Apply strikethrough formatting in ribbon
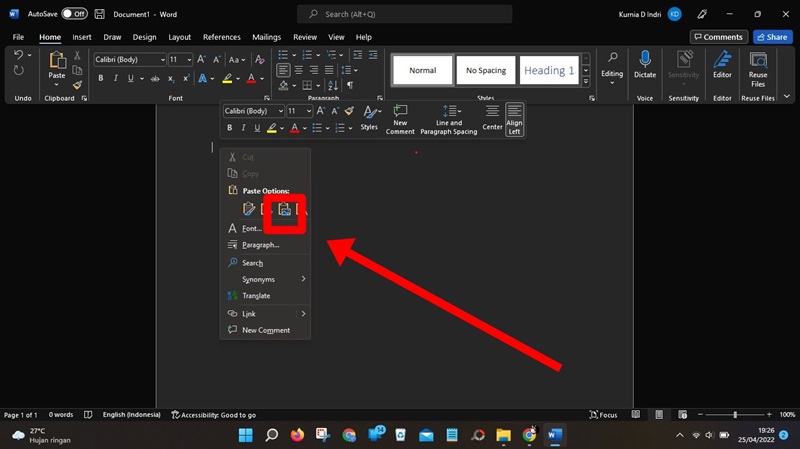 (x=155, y=78)
